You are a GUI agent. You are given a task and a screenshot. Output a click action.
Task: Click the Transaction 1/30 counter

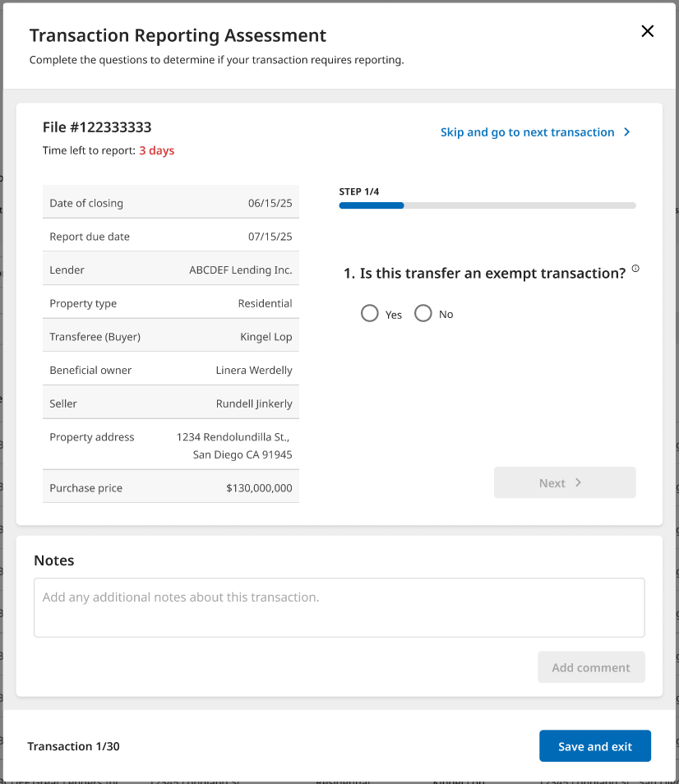(73, 746)
